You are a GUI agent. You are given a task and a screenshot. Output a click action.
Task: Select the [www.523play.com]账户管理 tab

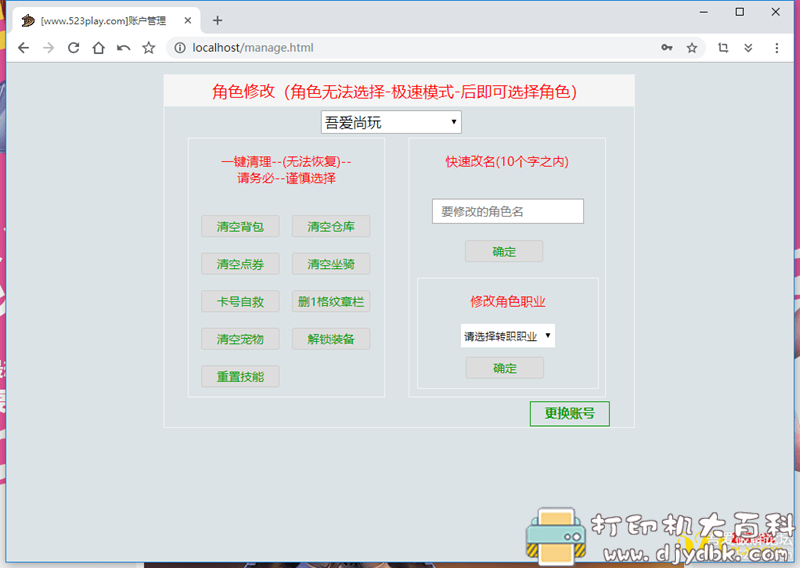tap(104, 20)
